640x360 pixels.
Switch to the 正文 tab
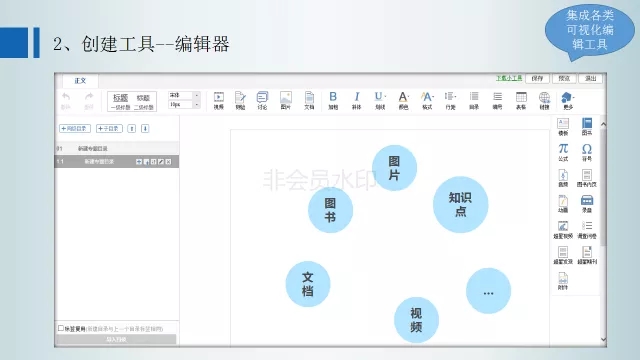80,81
